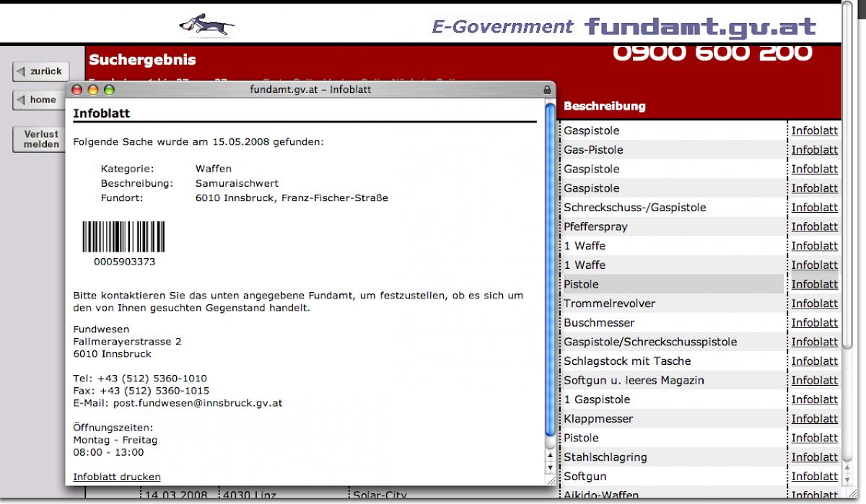Click the popup window resize grip

551,479
